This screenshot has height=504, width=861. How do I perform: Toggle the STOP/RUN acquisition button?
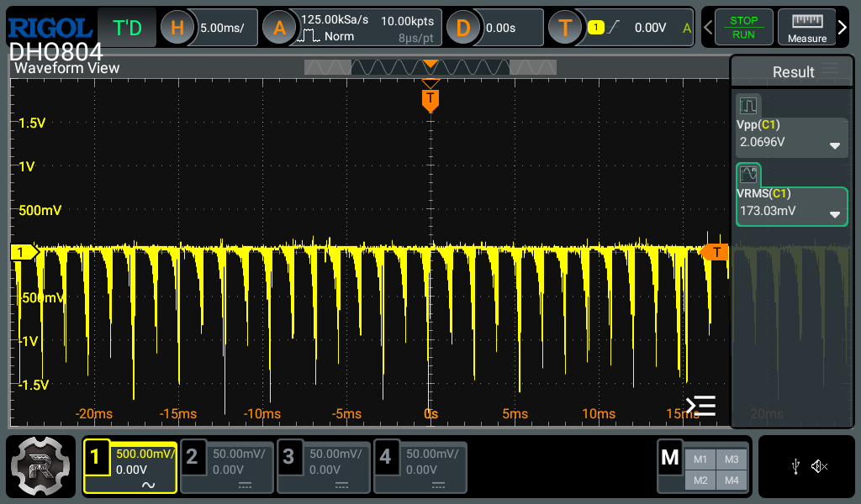tap(743, 28)
